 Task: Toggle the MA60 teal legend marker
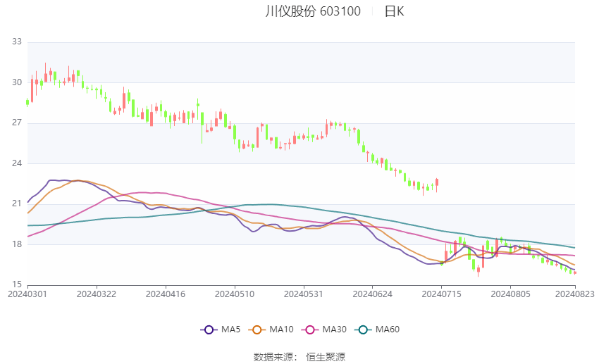(x=363, y=330)
